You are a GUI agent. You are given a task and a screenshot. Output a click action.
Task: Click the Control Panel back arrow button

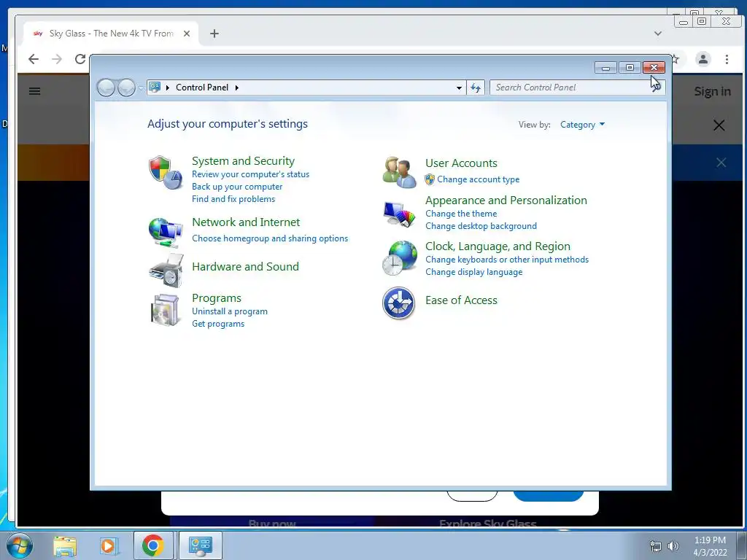106,87
